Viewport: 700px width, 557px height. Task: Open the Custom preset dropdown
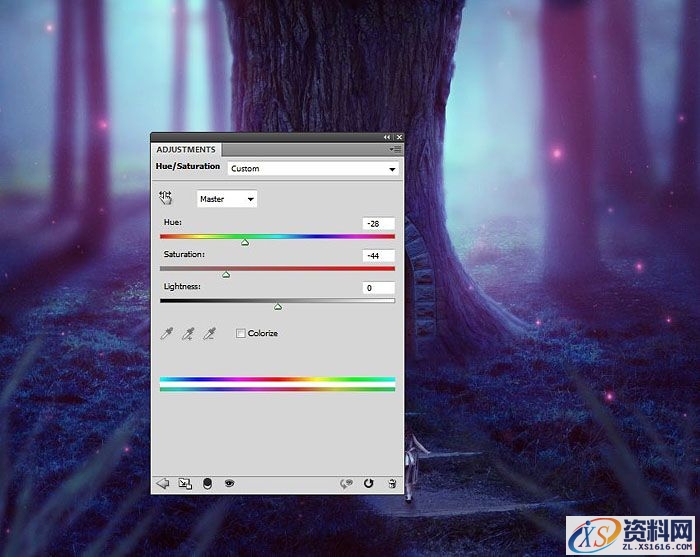[x=313, y=169]
